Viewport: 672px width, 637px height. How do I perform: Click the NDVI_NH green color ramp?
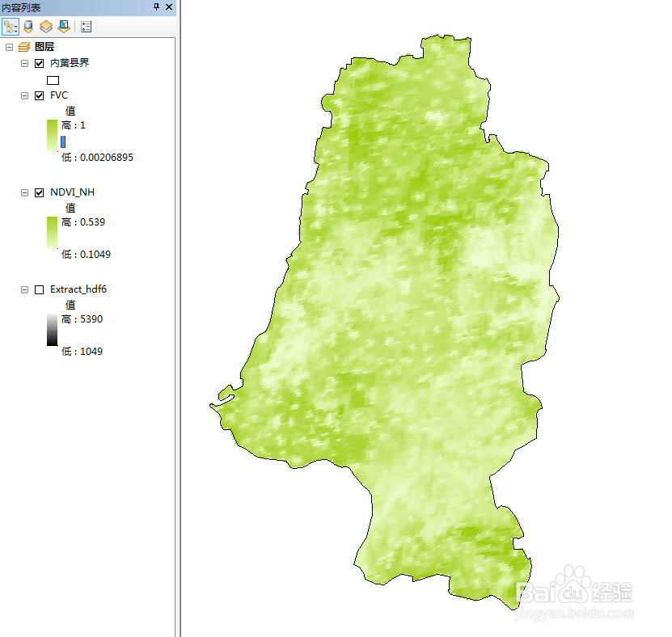pyautogui.click(x=52, y=233)
